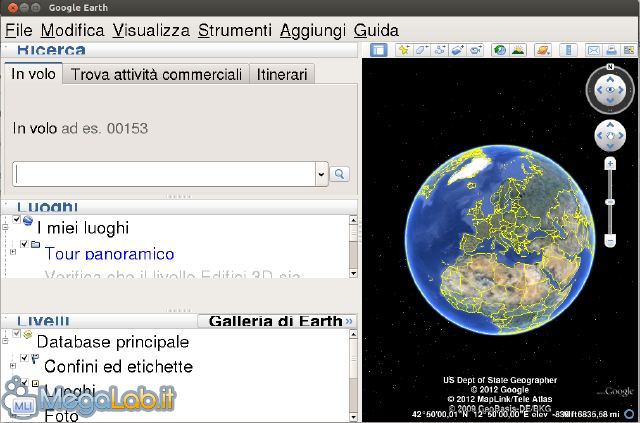The width and height of the screenshot is (640, 423).
Task: Click the Print toolbar icon
Action: (x=611, y=50)
